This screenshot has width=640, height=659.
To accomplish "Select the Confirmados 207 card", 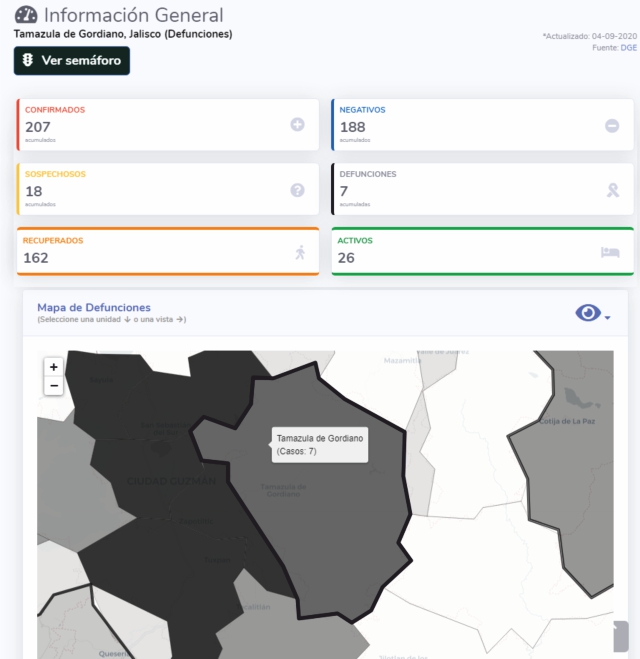I will pyautogui.click(x=150, y=125).
